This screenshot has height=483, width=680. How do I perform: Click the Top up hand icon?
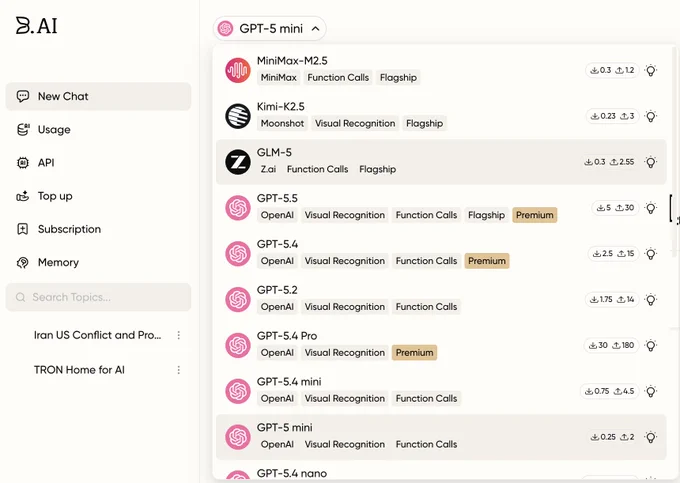(x=23, y=196)
